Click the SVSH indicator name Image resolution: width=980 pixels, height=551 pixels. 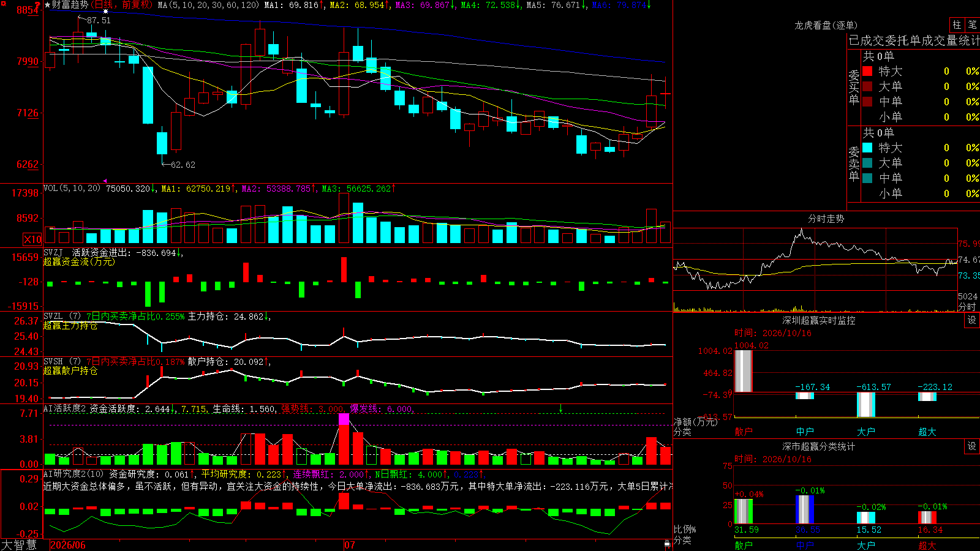pyautogui.click(x=53, y=361)
